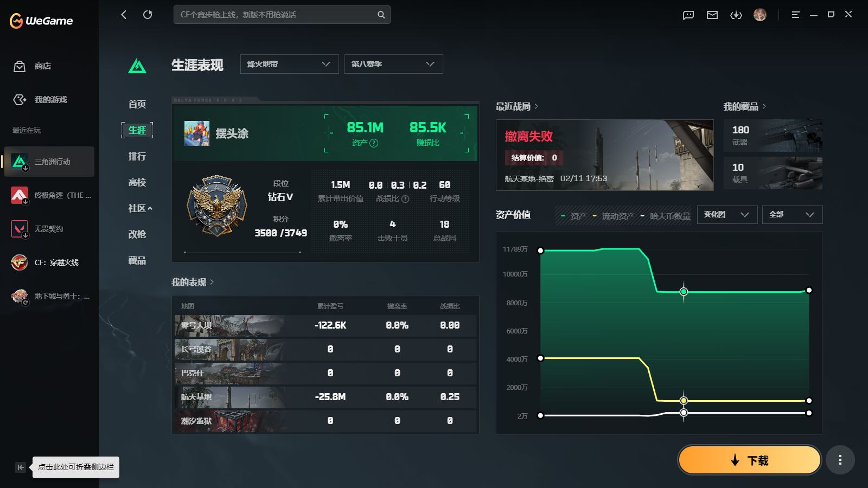Viewport: 868px width, 488px height.
Task: Open the download manager icon
Action: (x=736, y=15)
